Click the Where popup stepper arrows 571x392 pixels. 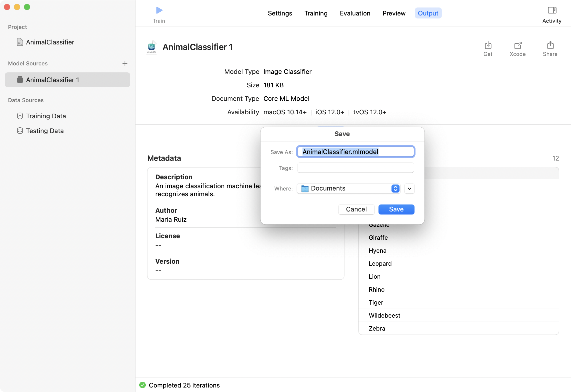point(395,189)
